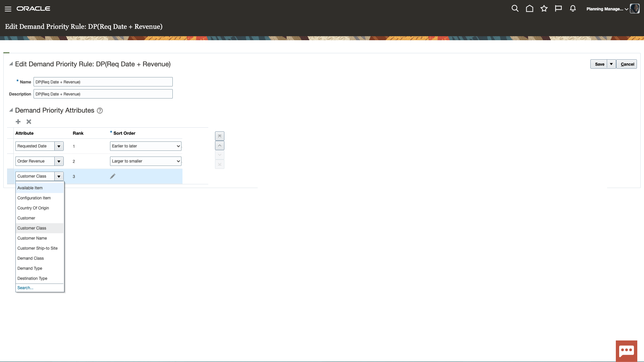Select Demand Class from attribute list

click(x=31, y=258)
